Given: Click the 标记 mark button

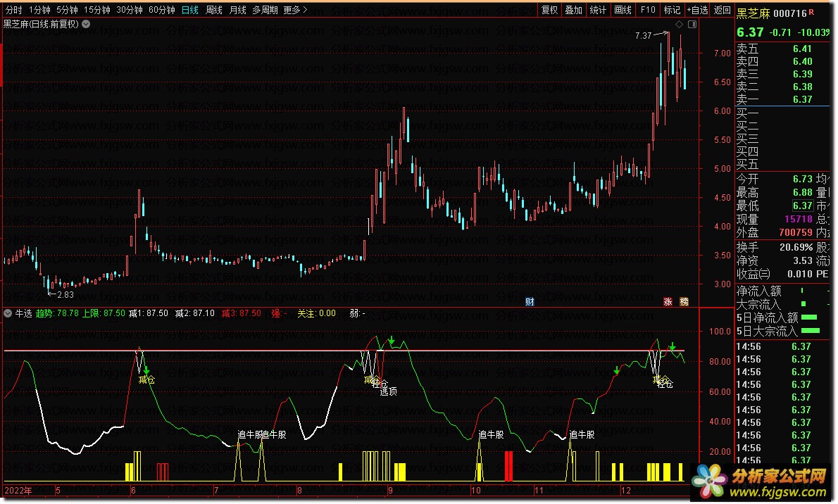Looking at the screenshot, I should 672,10.
